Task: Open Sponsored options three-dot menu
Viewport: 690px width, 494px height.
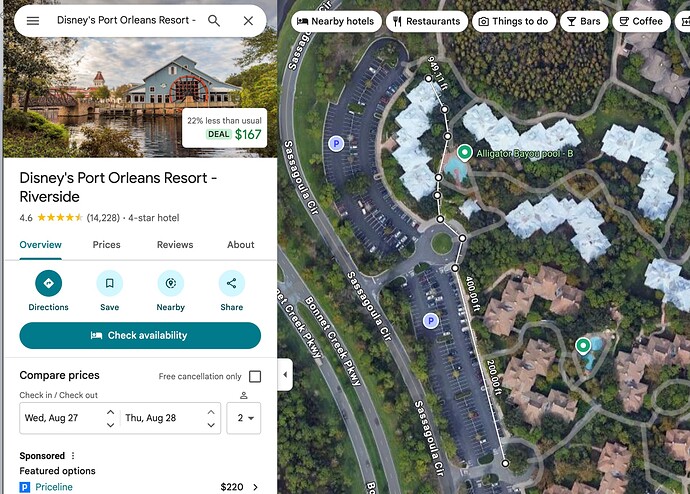Action: click(73, 456)
